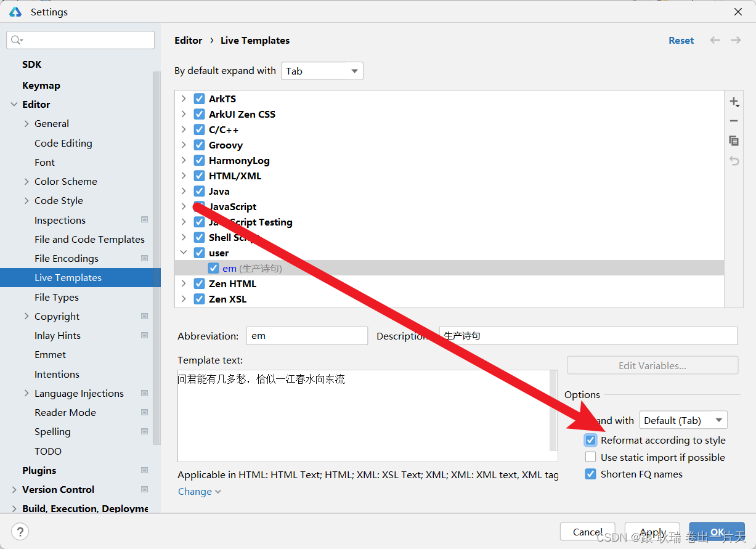
Task: Click inside the Template text area
Action: pyautogui.click(x=364, y=416)
